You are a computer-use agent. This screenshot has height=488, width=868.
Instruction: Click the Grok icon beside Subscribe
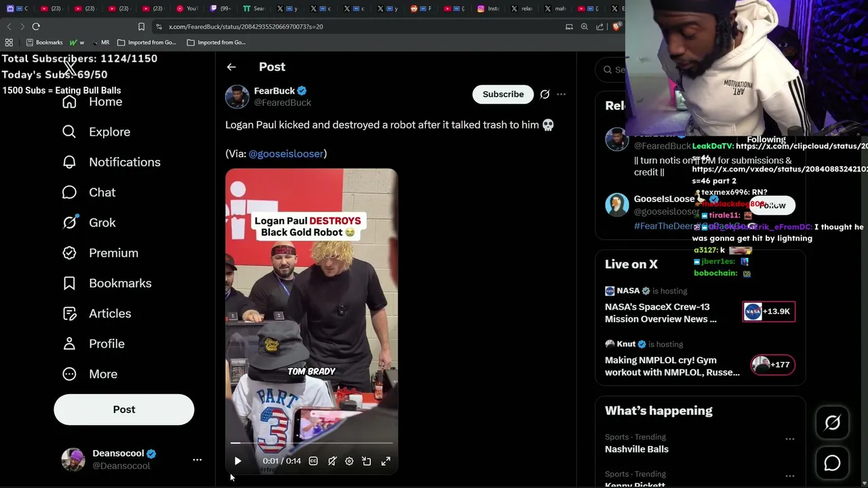click(545, 94)
